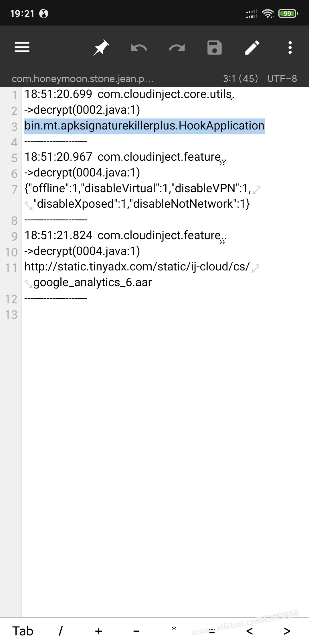Tap the pencil edit mode icon
The width and height of the screenshot is (309, 644).
pyautogui.click(x=252, y=48)
